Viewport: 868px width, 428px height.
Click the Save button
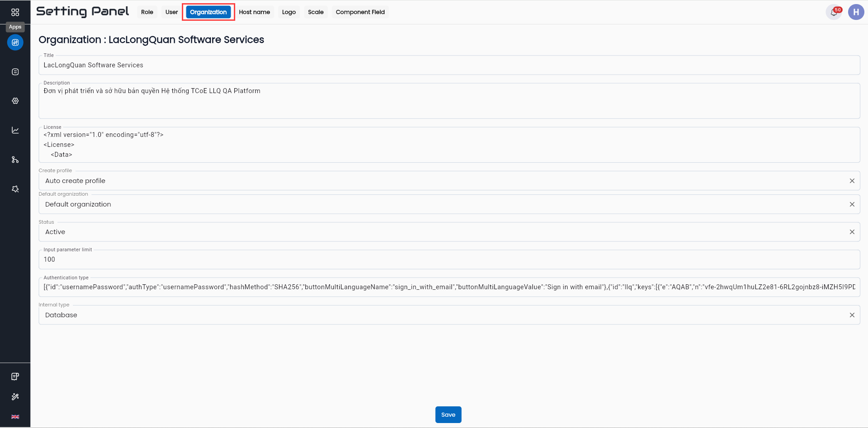[x=448, y=415]
